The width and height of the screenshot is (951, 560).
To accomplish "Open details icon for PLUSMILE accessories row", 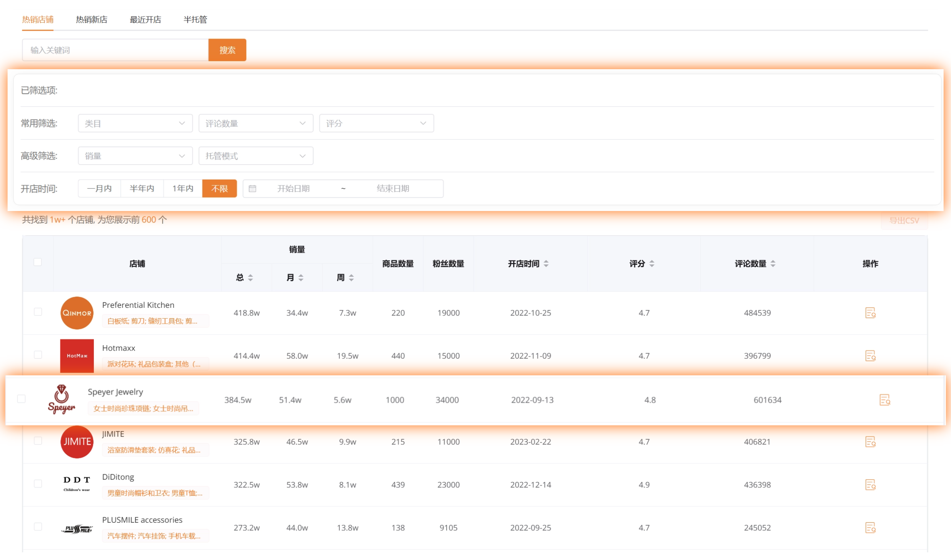I will point(870,528).
